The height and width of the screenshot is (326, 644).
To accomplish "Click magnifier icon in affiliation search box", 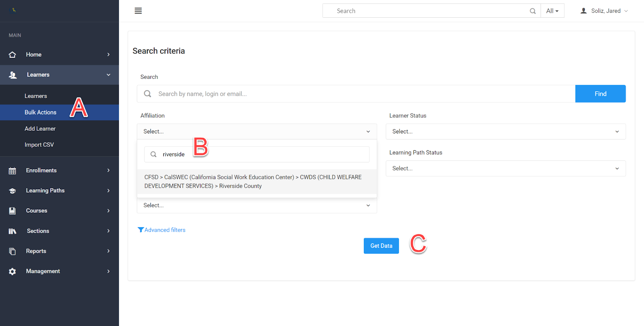I will click(x=153, y=154).
